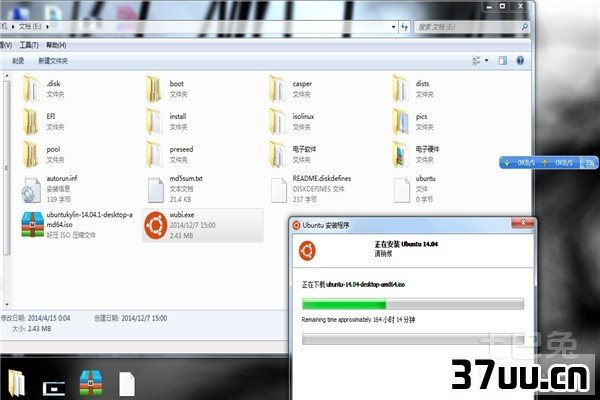Viewport: 600px width, 400px height.
Task: Open the boot folder
Action: (166, 89)
